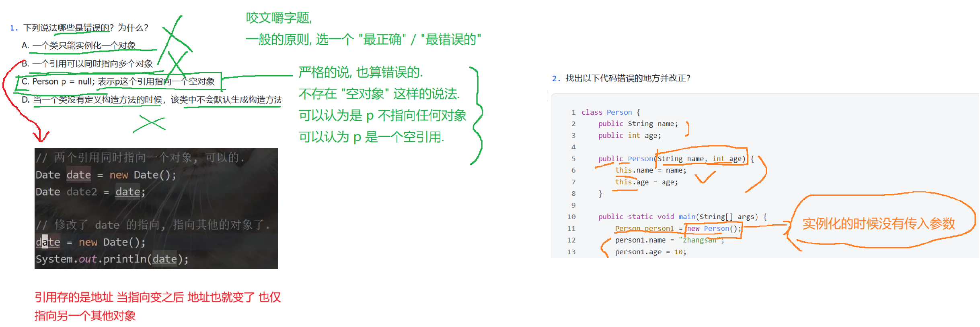This screenshot has width=980, height=327.
Task: Click the comment '两个引用同时指向一个对象' in dark code image
Action: coord(140,157)
